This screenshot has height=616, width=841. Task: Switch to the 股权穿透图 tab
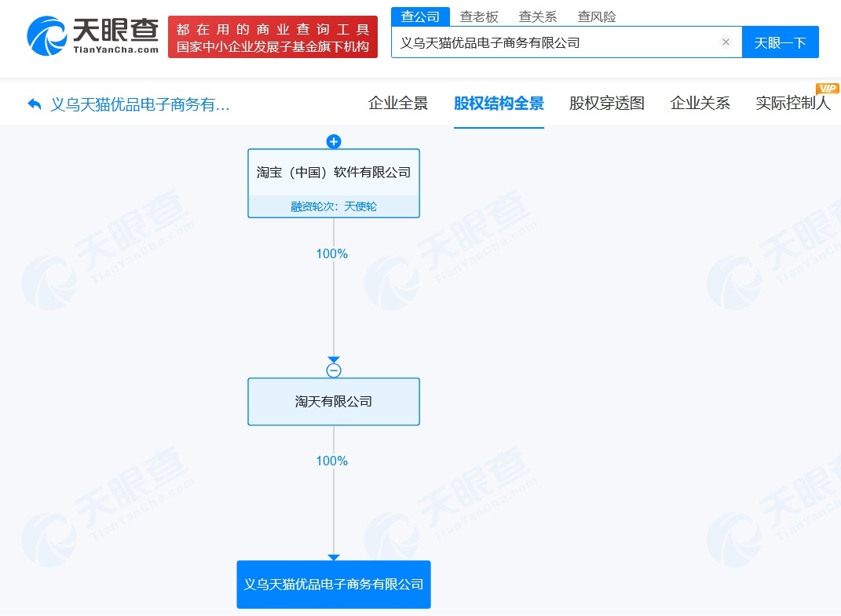605,102
